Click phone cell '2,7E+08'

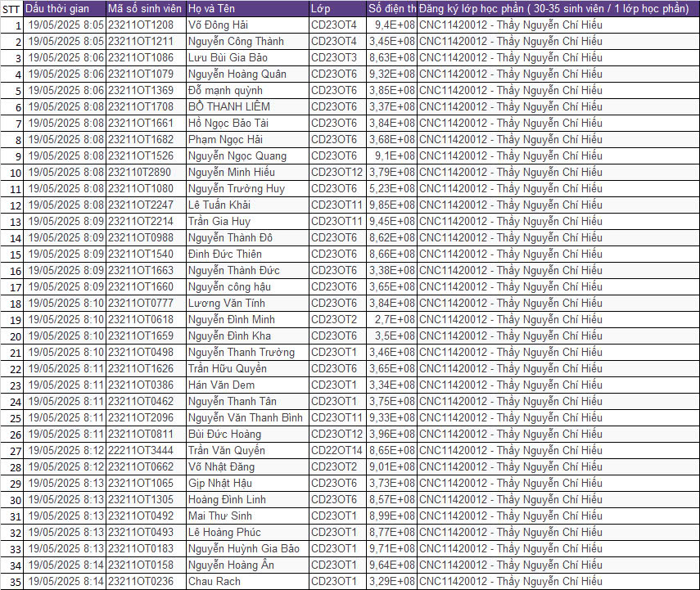pos(391,319)
